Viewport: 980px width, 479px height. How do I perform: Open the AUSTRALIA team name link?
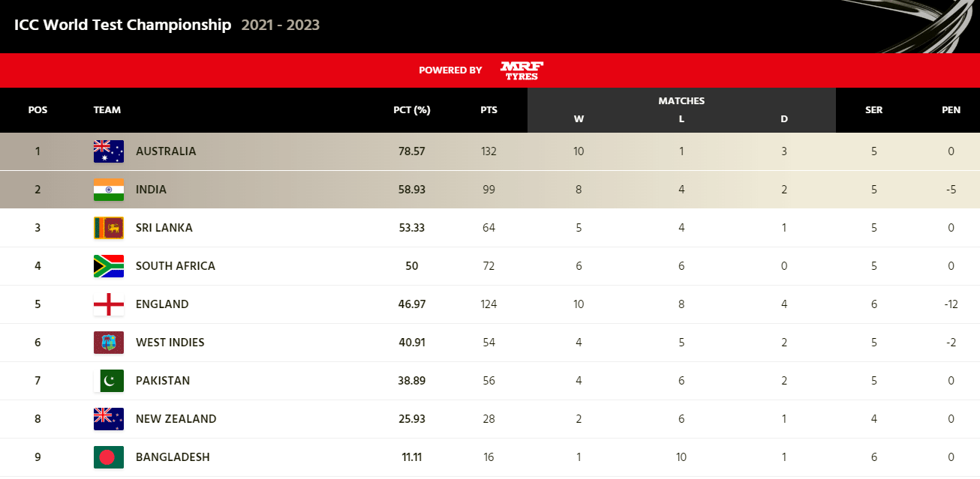pyautogui.click(x=166, y=151)
